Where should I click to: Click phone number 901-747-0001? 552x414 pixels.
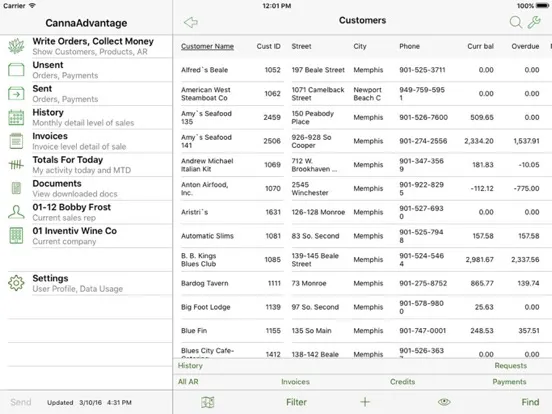[x=422, y=331]
